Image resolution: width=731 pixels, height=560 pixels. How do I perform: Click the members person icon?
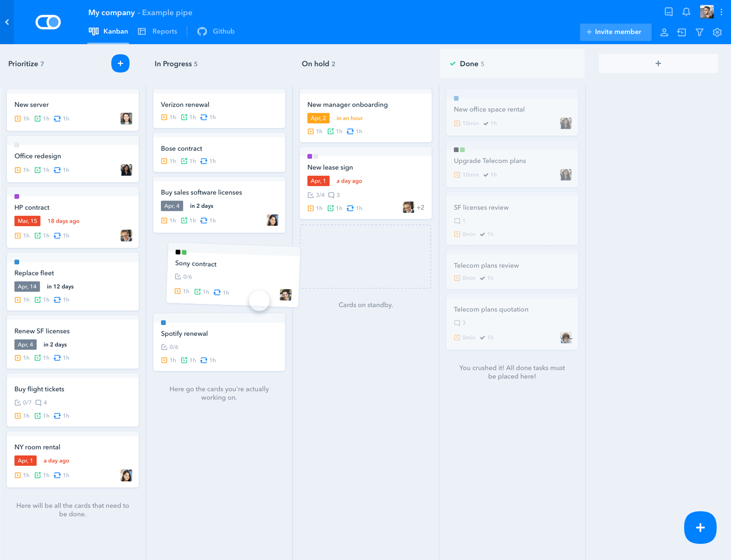(664, 32)
